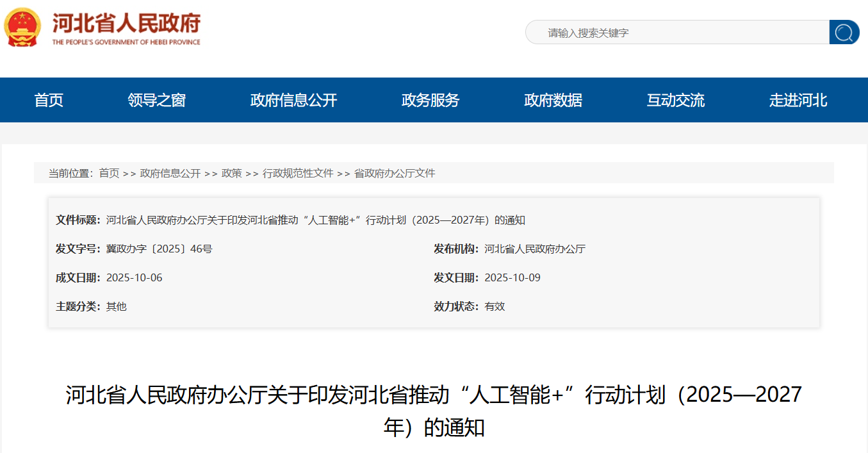Click the 政策 breadcrumb link

click(231, 173)
